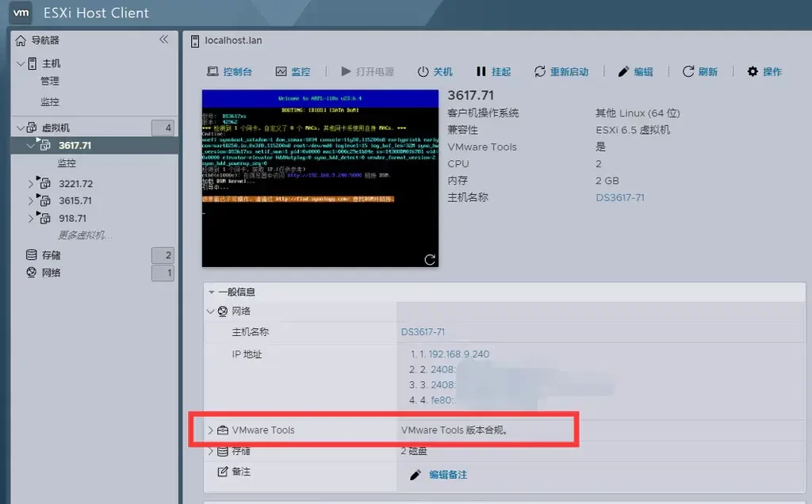This screenshot has width=812, height=504.
Task: Switch to 监控 under the host
Action: 49,101
